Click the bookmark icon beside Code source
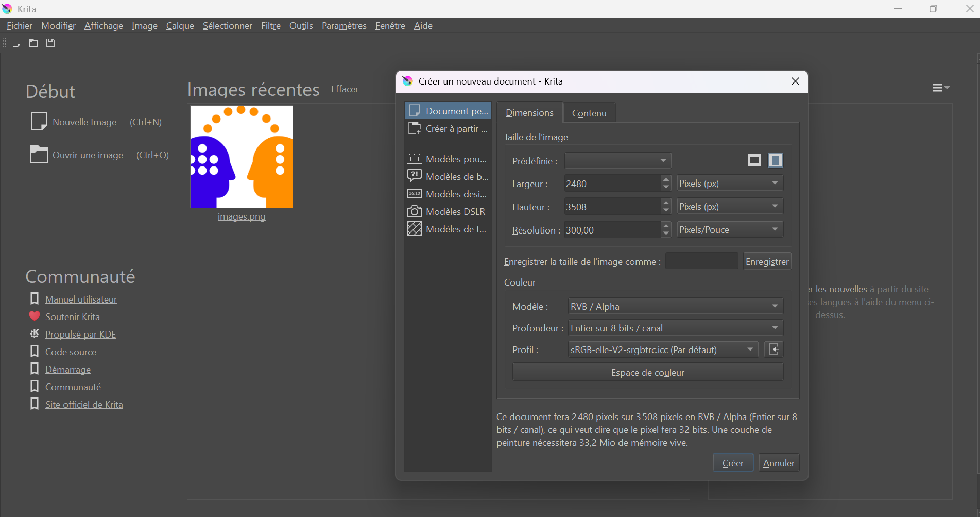The image size is (980, 517). click(35, 351)
